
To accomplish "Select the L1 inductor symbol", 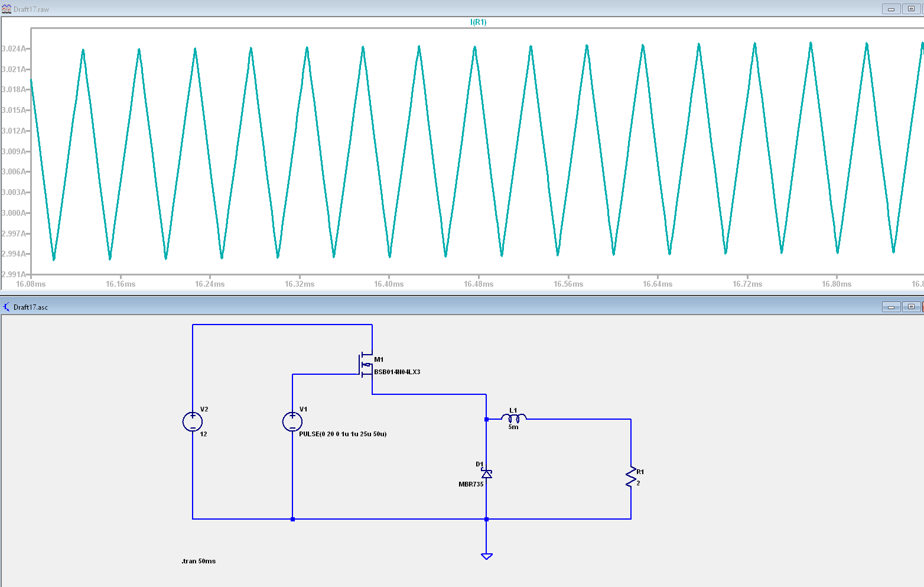I will pyautogui.click(x=514, y=418).
